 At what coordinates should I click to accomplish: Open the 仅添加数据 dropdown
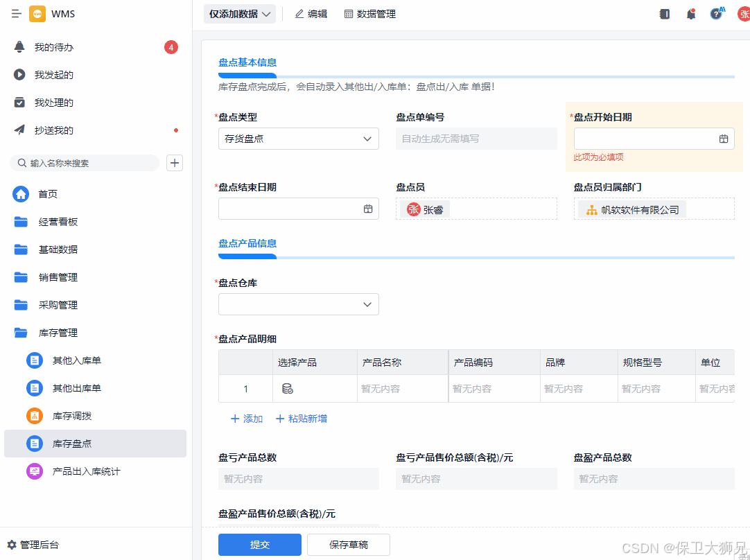240,14
